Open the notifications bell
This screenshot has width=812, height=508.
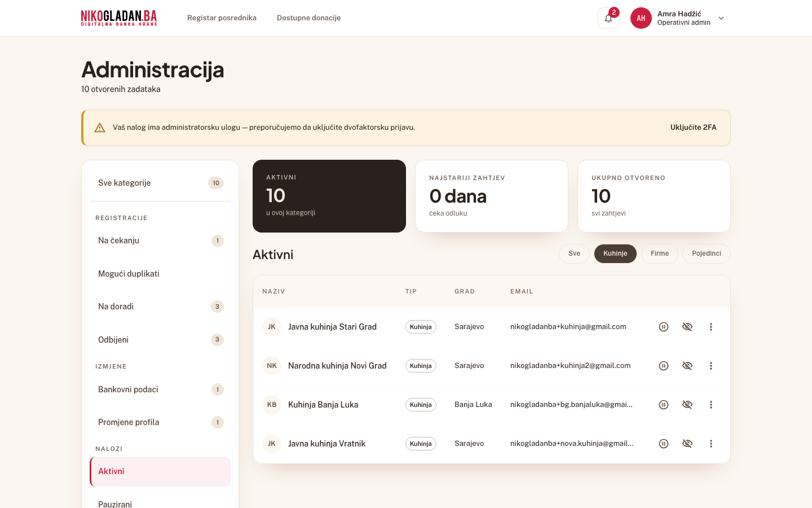click(608, 18)
